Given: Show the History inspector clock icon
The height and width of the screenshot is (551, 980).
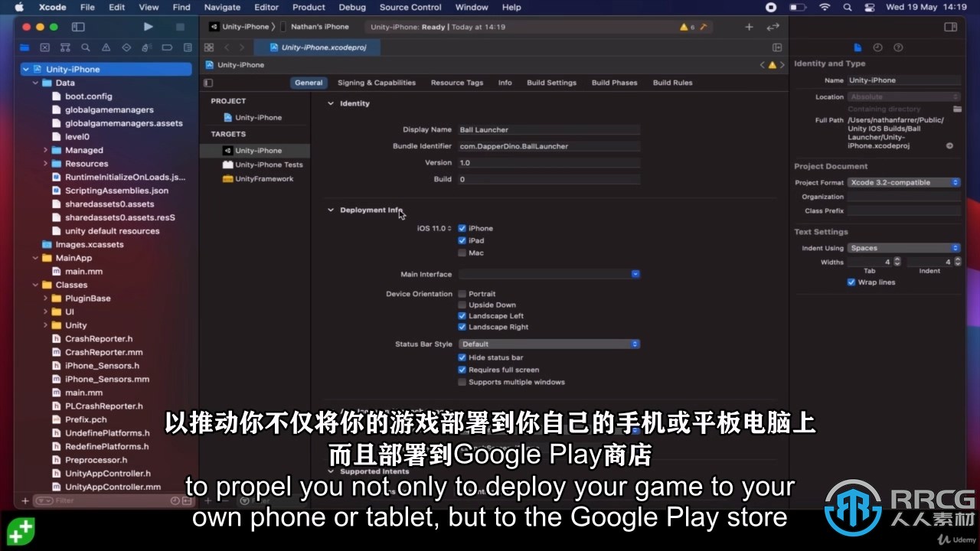Looking at the screenshot, I should pyautogui.click(x=877, y=47).
